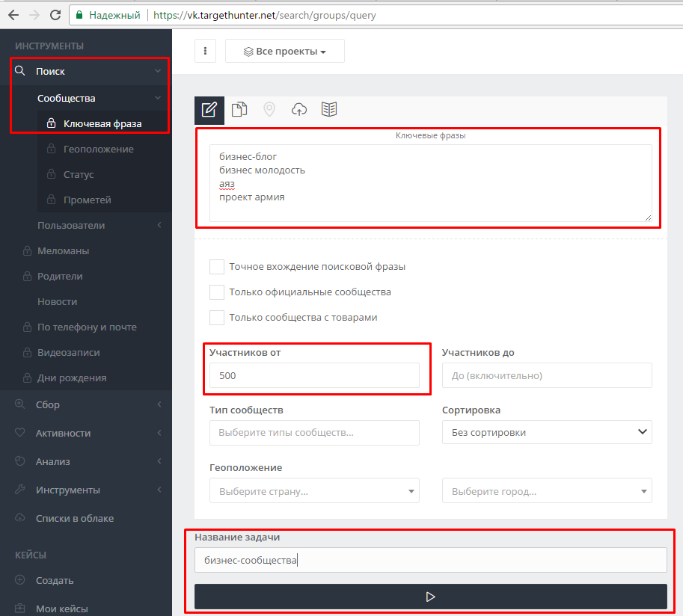Check only communities with products option
This screenshot has height=616, width=683.
(x=217, y=318)
